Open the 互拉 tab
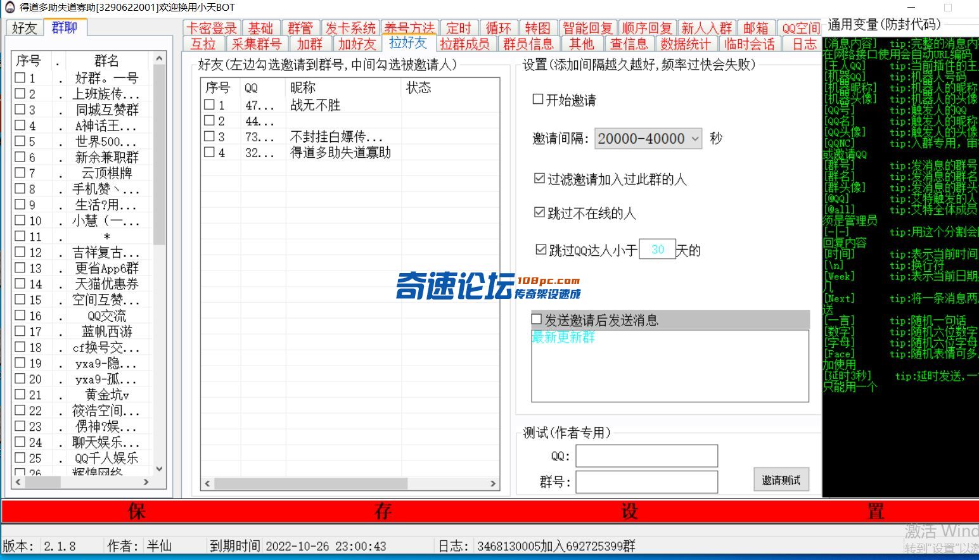 click(203, 44)
